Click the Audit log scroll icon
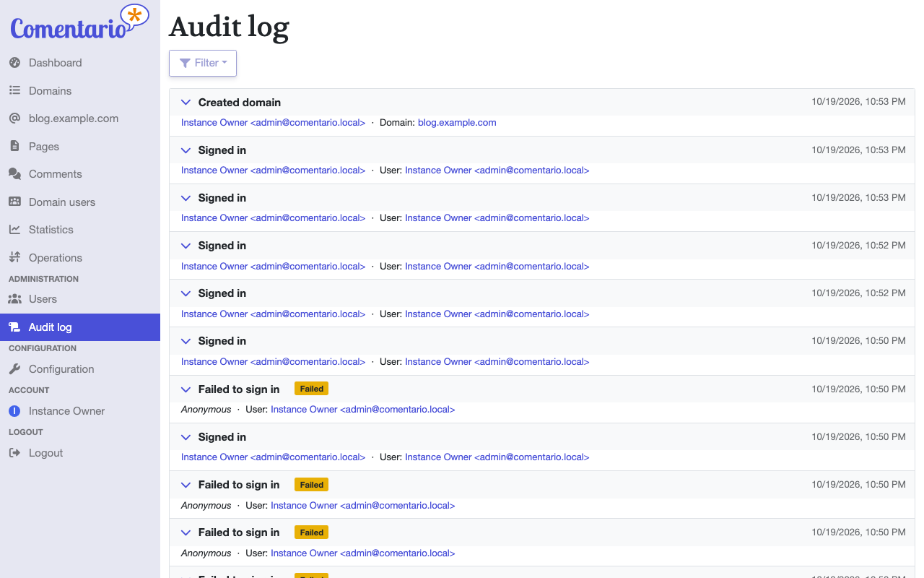 point(14,327)
